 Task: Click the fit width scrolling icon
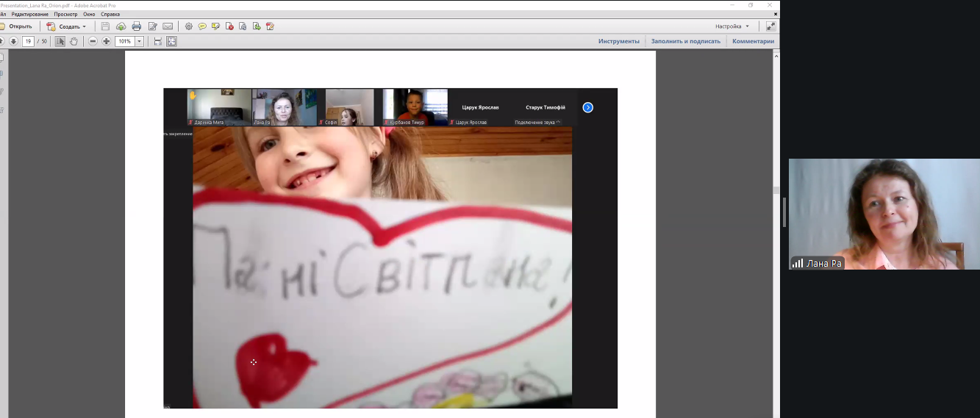pyautogui.click(x=157, y=41)
